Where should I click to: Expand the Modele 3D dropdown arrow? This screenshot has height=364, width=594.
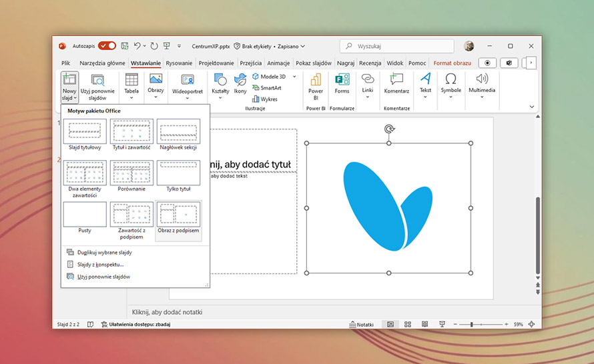294,77
